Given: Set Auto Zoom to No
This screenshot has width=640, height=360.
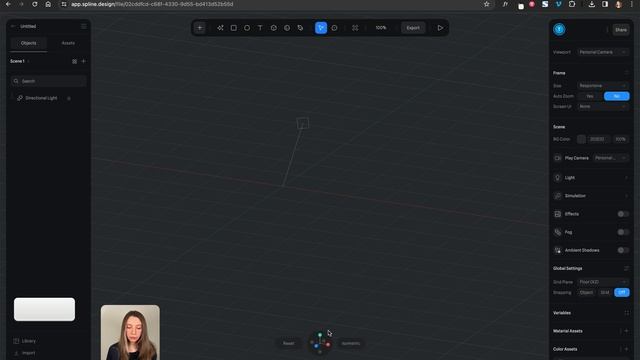Looking at the screenshot, I should pos(616,96).
